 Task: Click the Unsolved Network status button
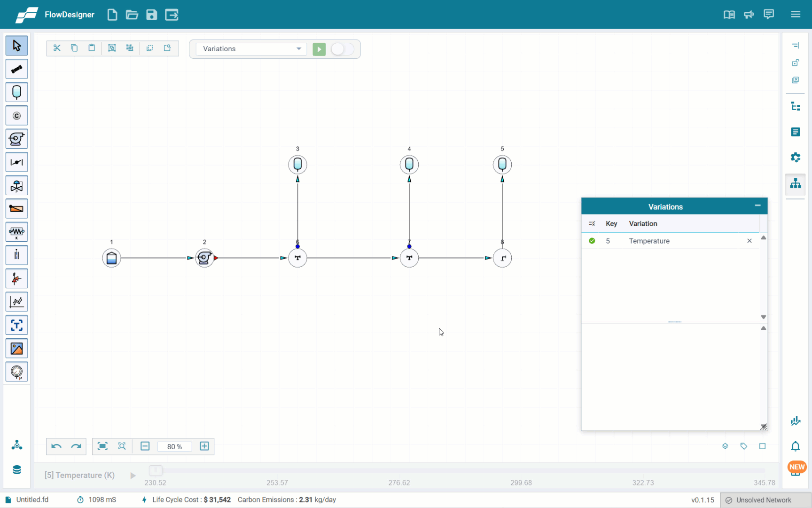[763, 500]
